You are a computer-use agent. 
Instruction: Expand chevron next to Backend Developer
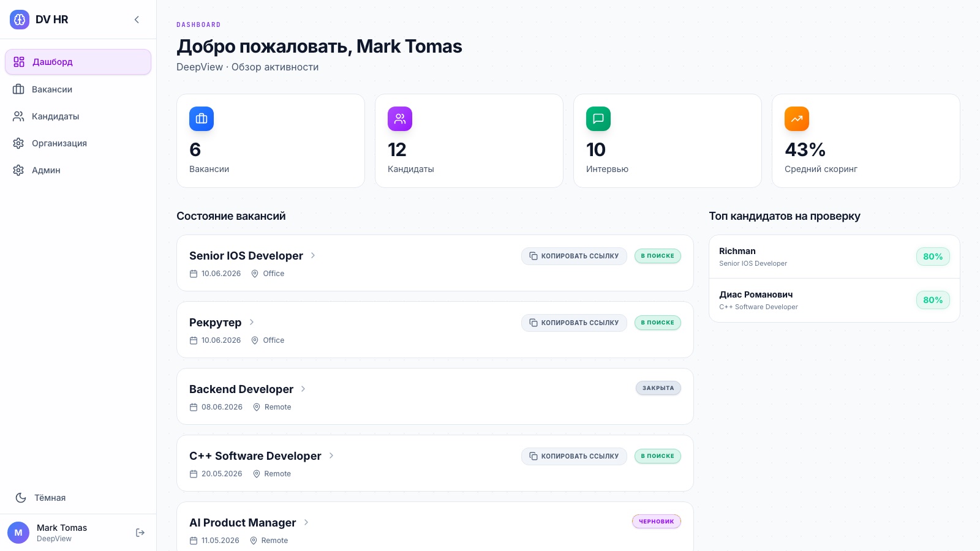tap(303, 389)
